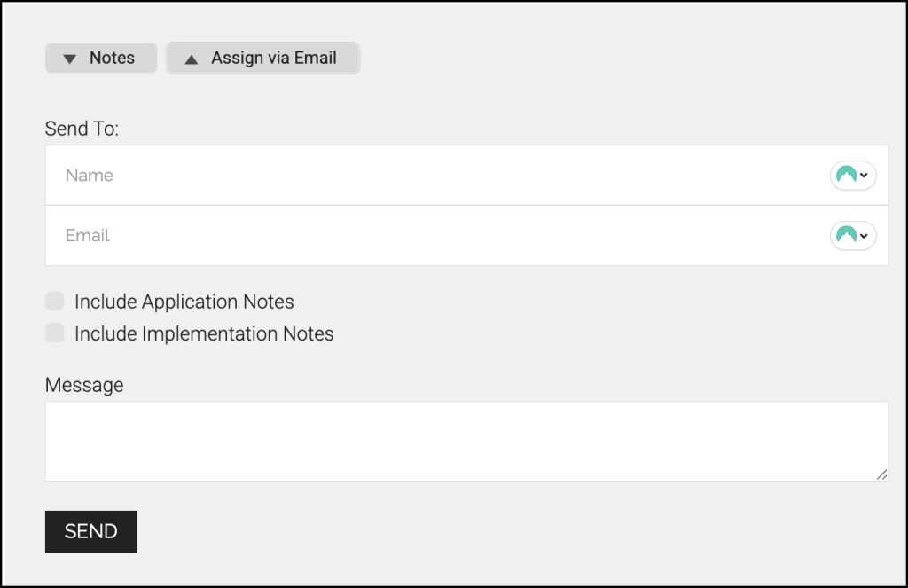
Task: Open autofill chevron in the Email field
Action: coord(865,236)
